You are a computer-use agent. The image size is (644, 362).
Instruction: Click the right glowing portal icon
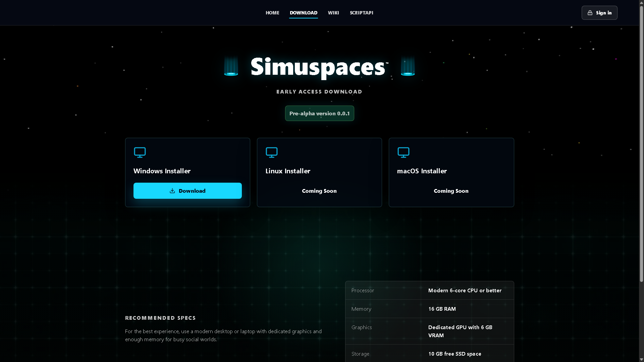(x=408, y=66)
